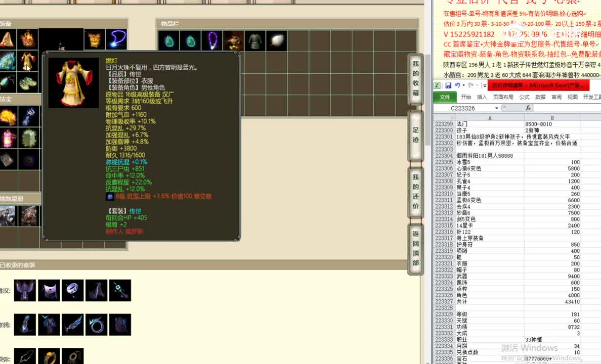The width and height of the screenshot is (601, 364).
Task: Click the Excel application icon
Action: [437, 85]
